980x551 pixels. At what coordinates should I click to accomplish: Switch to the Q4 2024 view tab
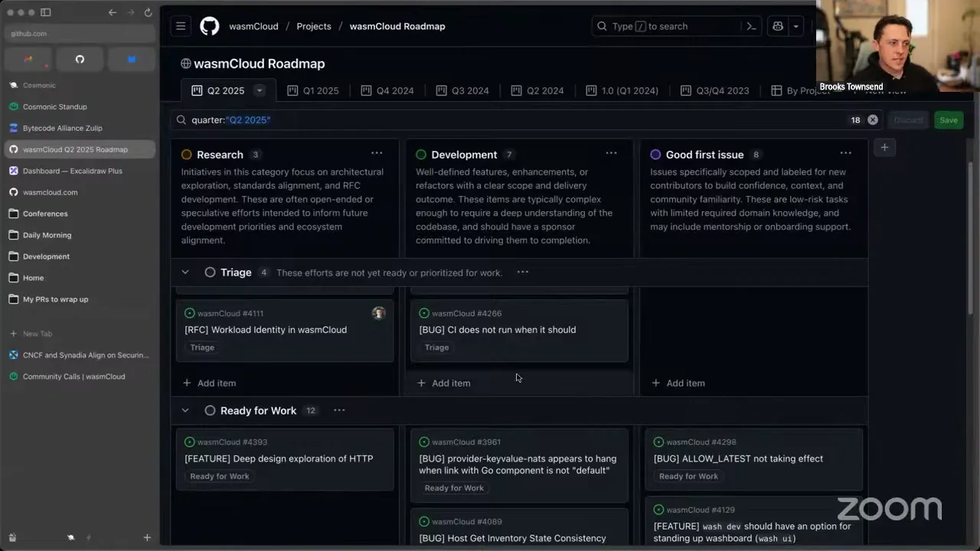387,90
